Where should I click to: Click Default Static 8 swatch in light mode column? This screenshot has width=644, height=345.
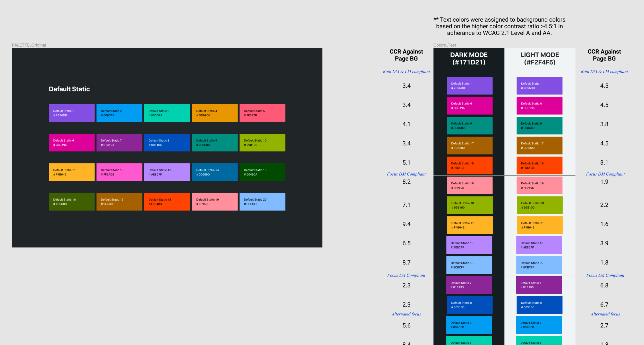(539, 305)
